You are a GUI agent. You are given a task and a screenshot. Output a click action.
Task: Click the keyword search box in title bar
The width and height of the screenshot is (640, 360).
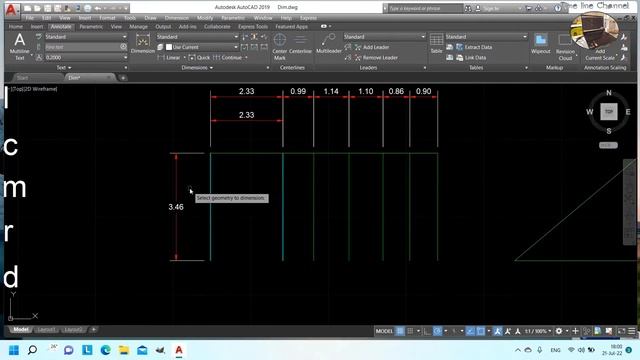[x=425, y=8]
